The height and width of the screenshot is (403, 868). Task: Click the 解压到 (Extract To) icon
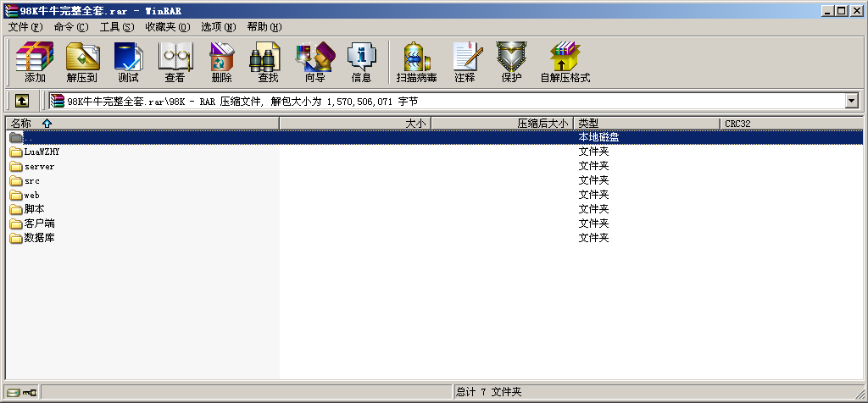point(81,63)
